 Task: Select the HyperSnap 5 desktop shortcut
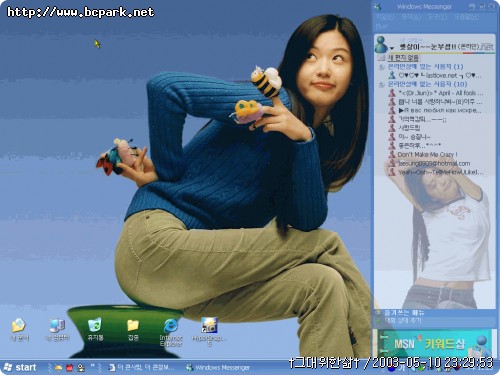click(209, 332)
